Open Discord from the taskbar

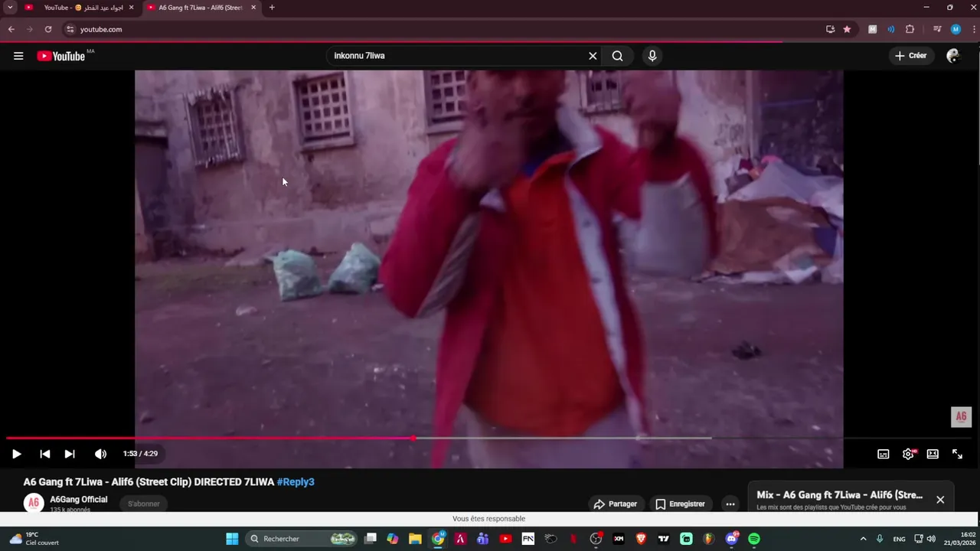732,539
